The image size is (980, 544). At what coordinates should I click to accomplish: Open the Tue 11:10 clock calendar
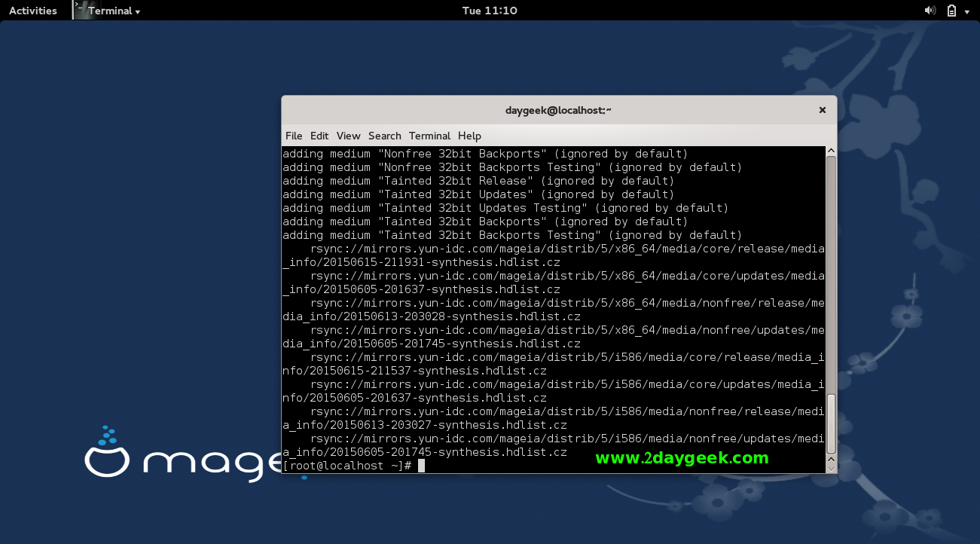490,11
